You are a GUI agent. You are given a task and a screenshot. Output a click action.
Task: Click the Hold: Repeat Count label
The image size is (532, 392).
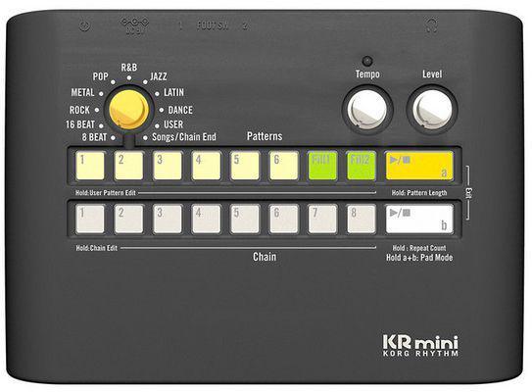click(419, 248)
